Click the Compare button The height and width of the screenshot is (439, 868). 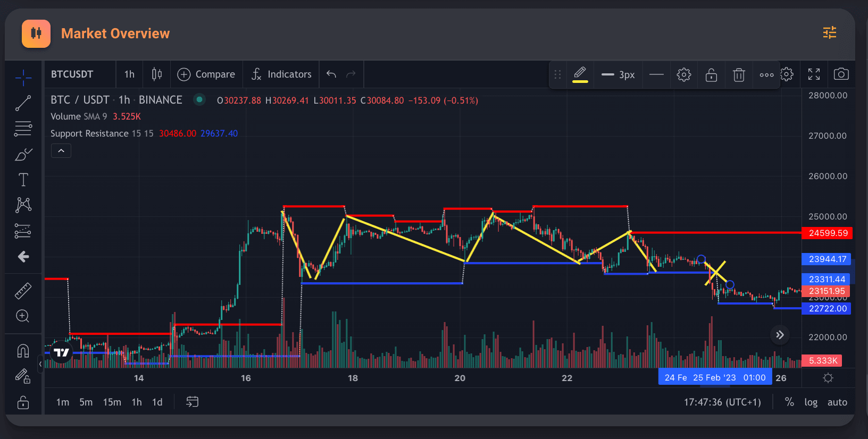[206, 74]
